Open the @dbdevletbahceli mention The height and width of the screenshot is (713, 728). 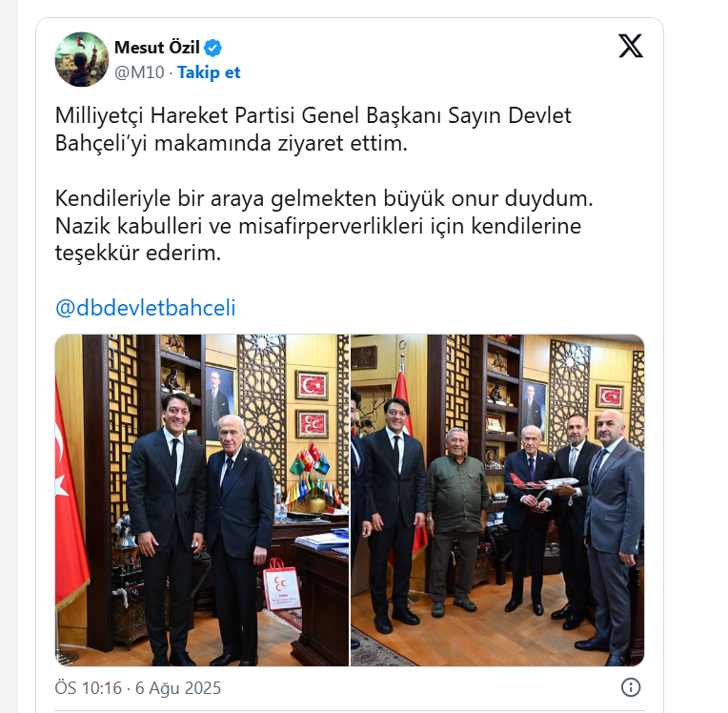tap(146, 308)
